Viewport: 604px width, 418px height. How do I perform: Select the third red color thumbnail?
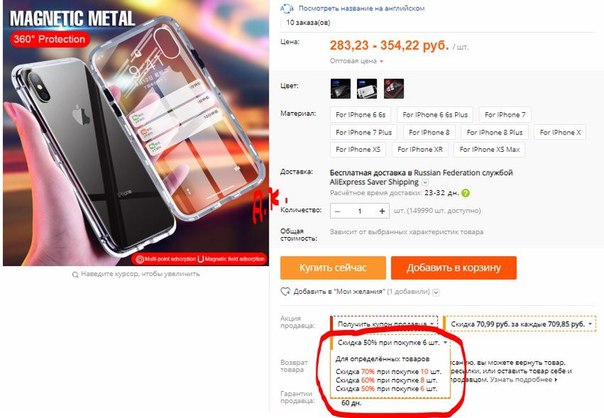point(394,89)
